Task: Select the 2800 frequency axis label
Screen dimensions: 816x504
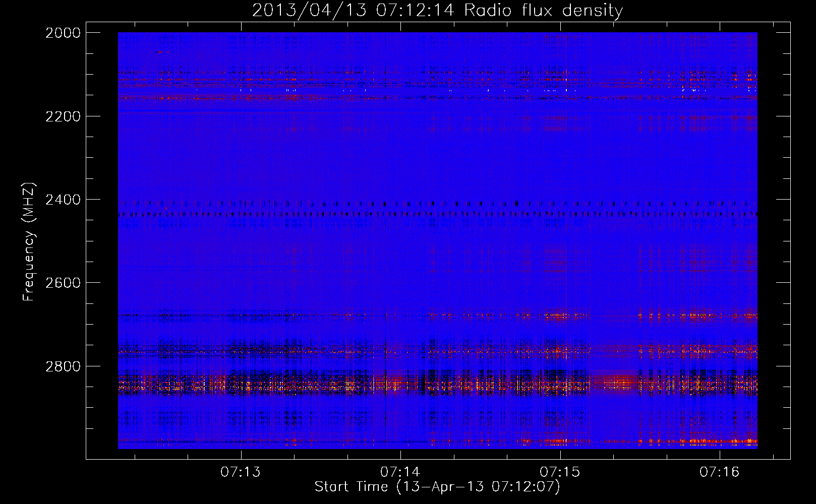Action: click(63, 366)
